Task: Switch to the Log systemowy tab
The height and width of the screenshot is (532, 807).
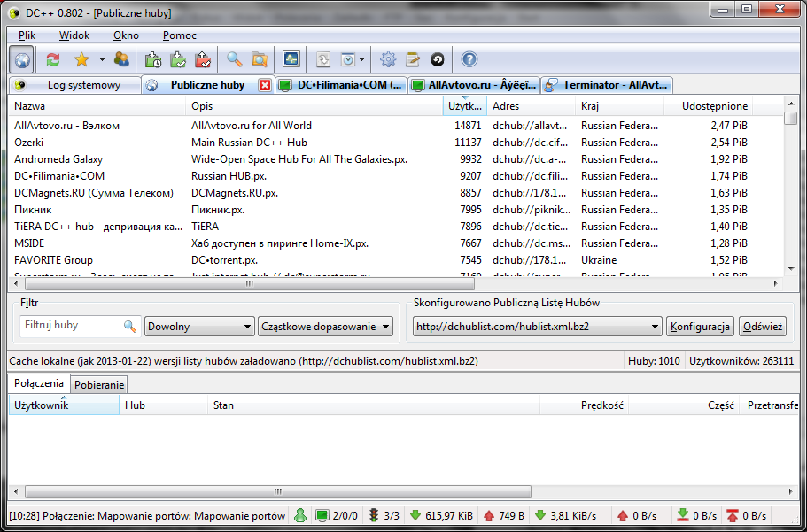Action: (75, 85)
